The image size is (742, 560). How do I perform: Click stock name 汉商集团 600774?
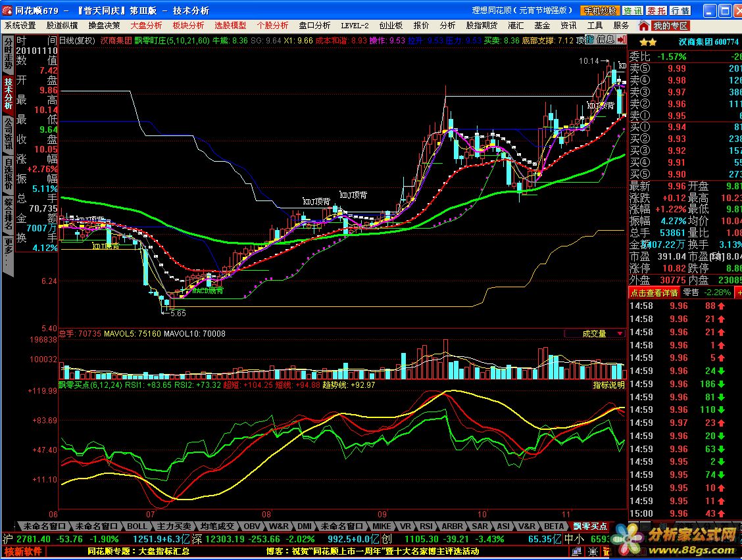tap(708, 41)
